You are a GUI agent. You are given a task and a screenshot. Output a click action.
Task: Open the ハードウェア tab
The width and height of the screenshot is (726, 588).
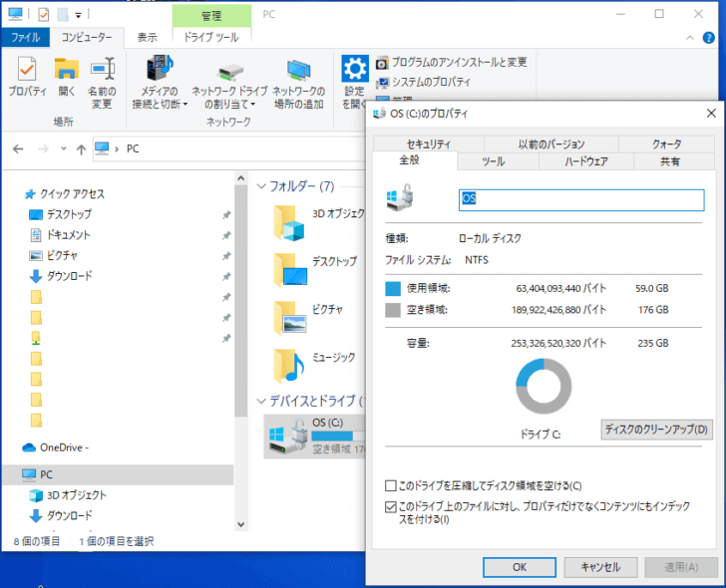click(585, 161)
